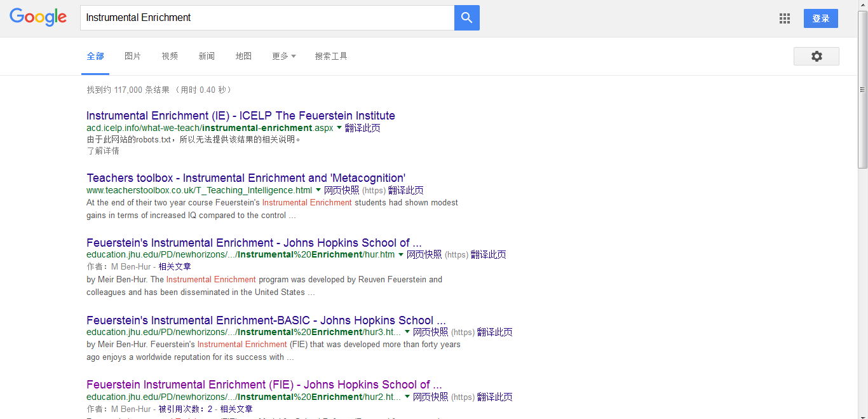The width and height of the screenshot is (868, 419).
Task: Click the Google logo
Action: tap(38, 18)
